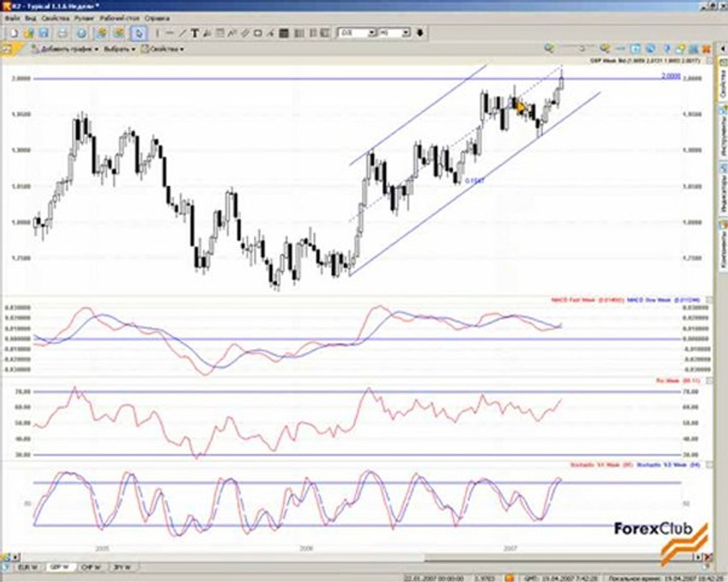Select the horizontal line drawing tool

tap(170, 33)
